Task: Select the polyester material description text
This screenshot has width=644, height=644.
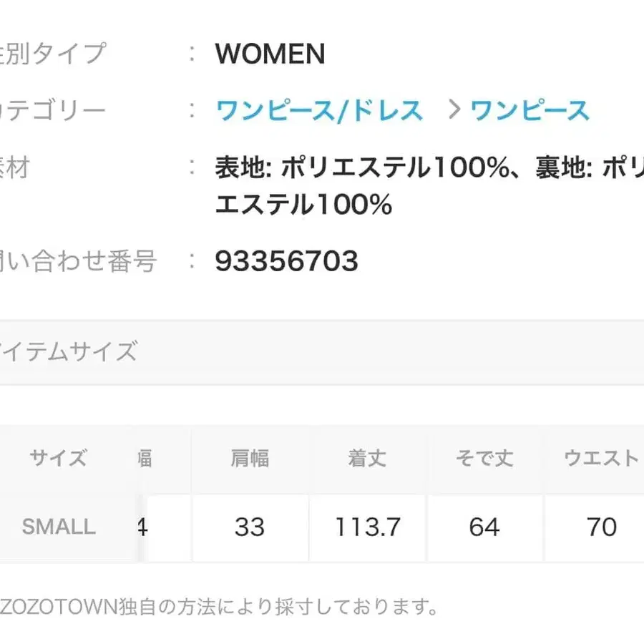Action: click(x=422, y=166)
